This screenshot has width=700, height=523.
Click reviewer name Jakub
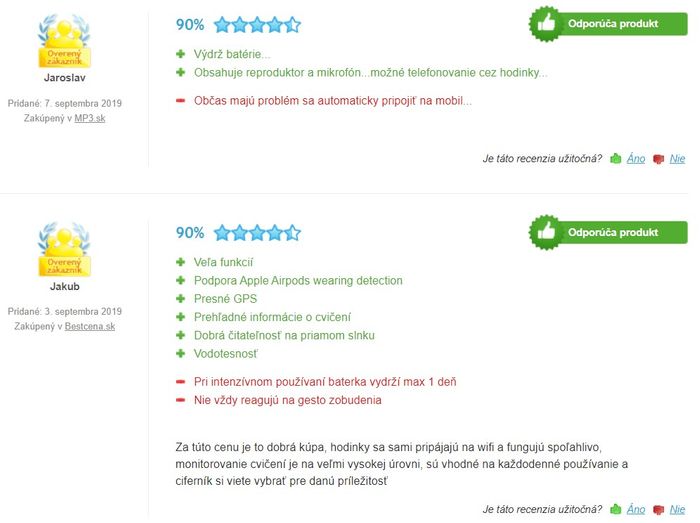65,286
